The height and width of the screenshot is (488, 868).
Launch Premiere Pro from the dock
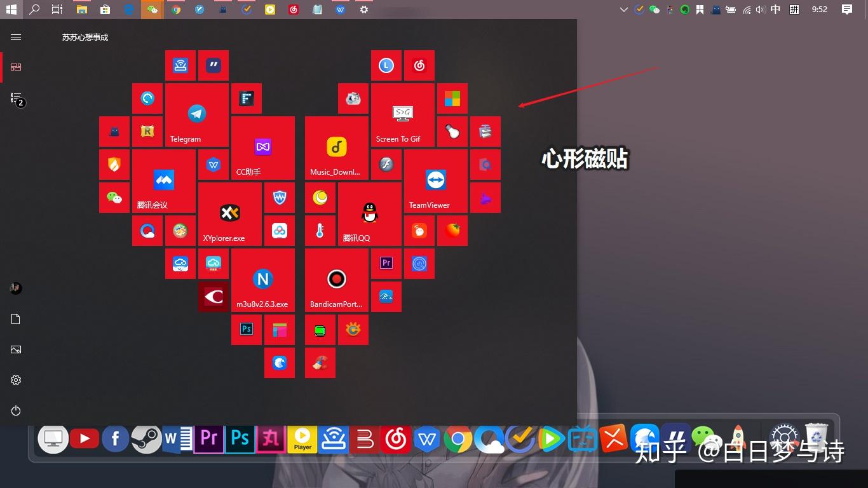click(209, 438)
